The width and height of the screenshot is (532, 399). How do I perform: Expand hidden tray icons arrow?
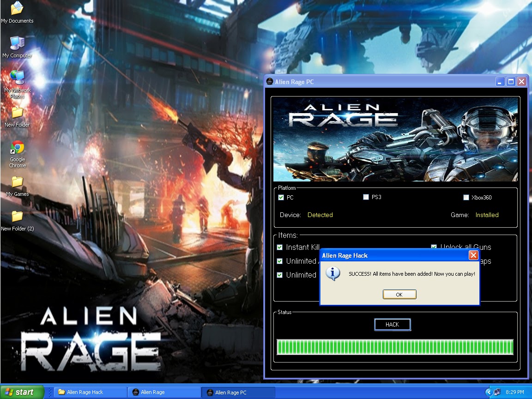tap(489, 392)
